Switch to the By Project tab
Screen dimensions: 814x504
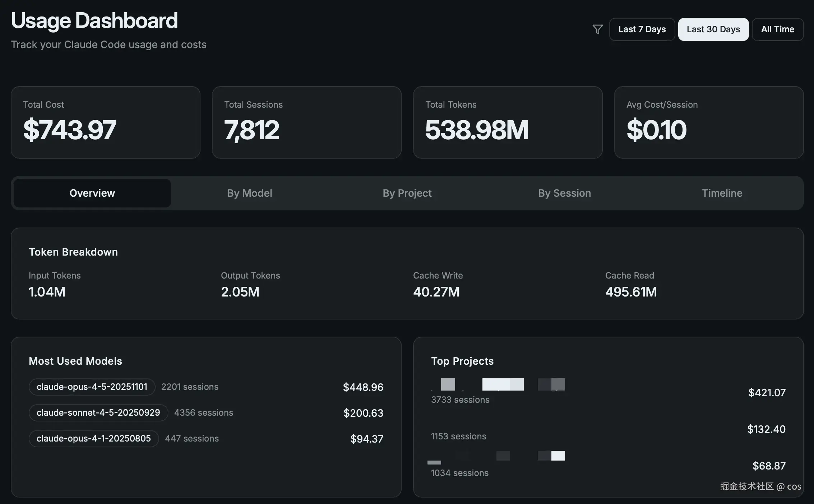407,193
